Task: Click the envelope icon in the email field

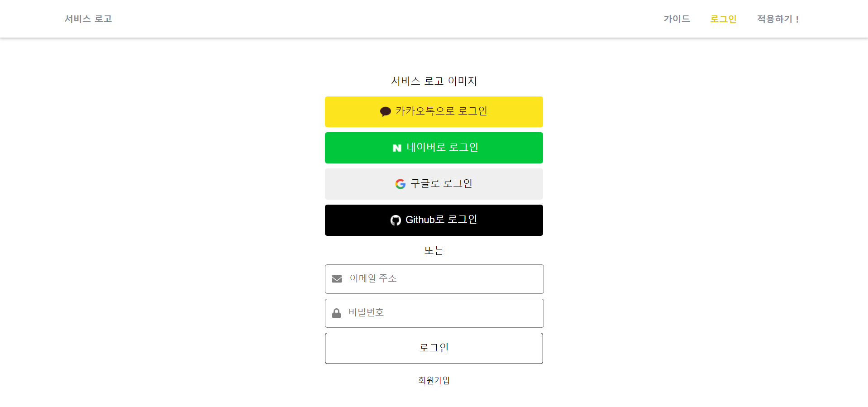Action: coord(337,278)
